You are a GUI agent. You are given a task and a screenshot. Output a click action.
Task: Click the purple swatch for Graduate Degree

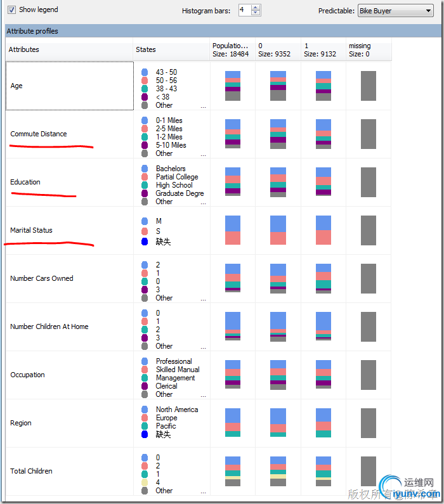(x=145, y=193)
